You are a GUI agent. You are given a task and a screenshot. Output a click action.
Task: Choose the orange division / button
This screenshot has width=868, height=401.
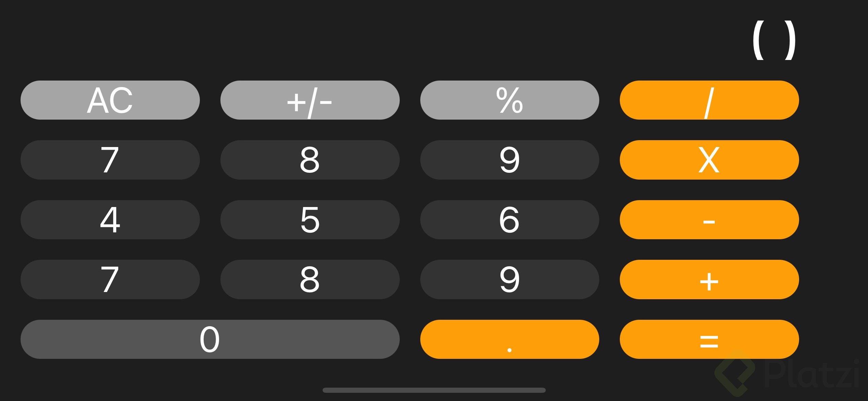pos(709,100)
